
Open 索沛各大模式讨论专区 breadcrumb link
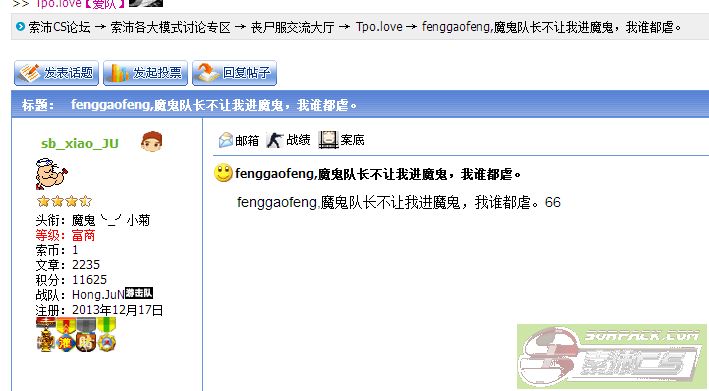170,27
